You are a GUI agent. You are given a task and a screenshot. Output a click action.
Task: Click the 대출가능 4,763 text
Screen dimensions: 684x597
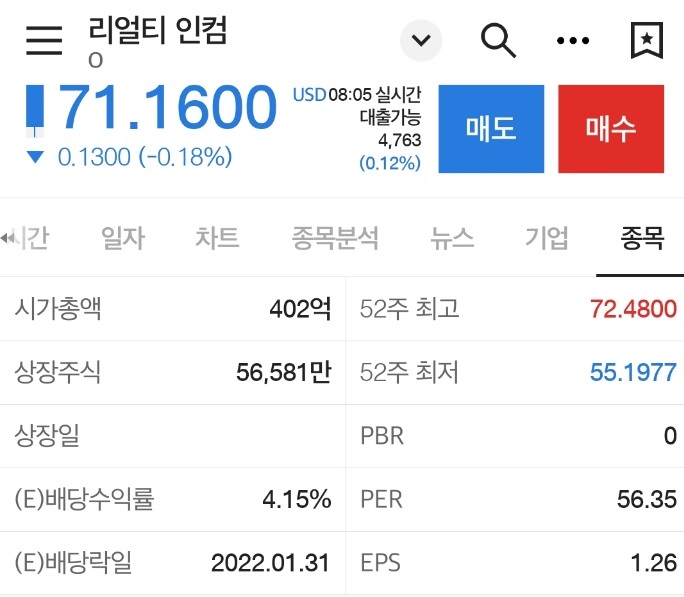[391, 129]
